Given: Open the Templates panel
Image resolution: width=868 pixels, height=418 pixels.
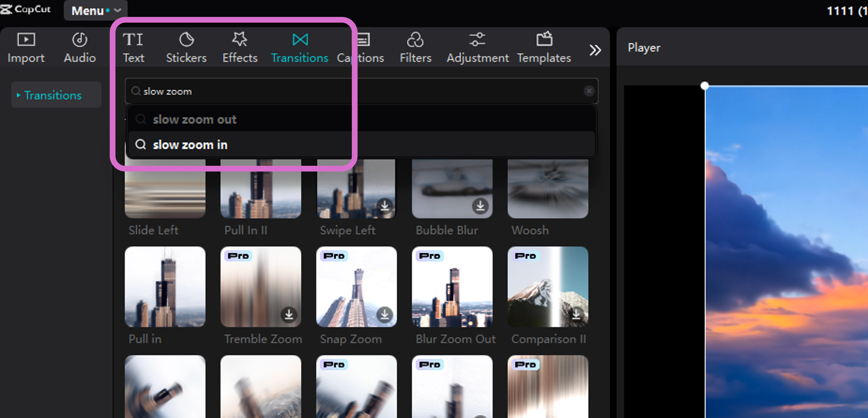Looking at the screenshot, I should pos(544,48).
